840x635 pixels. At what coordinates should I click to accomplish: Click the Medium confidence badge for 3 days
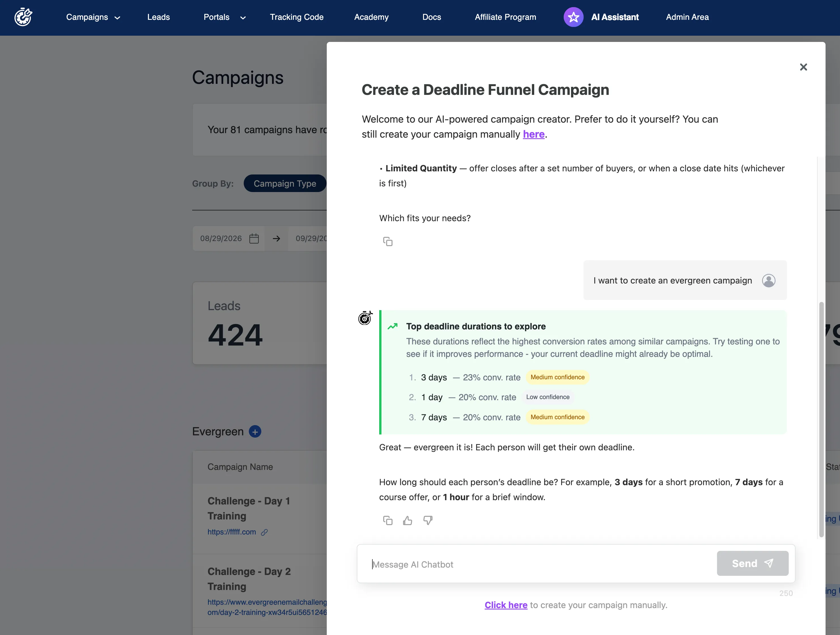(x=557, y=377)
